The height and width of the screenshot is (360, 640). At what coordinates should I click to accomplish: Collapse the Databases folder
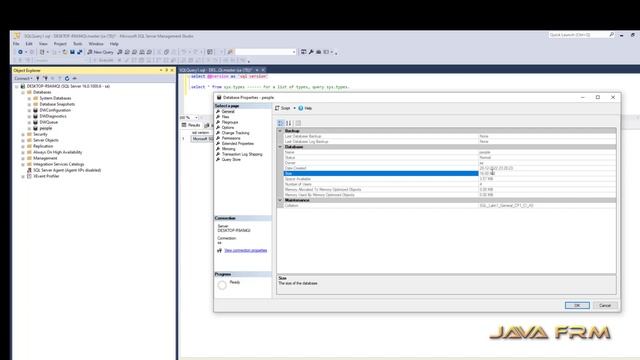(23, 92)
